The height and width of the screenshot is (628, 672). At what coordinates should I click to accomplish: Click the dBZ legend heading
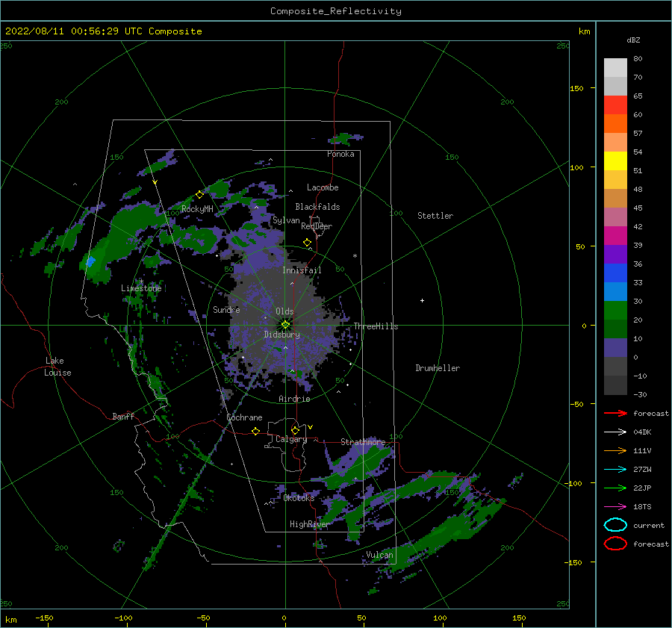[633, 40]
